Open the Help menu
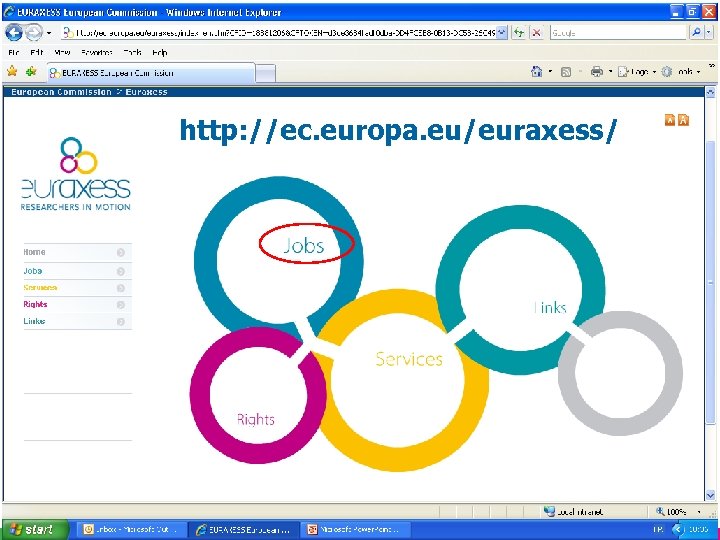The width and height of the screenshot is (720, 540). [159, 52]
